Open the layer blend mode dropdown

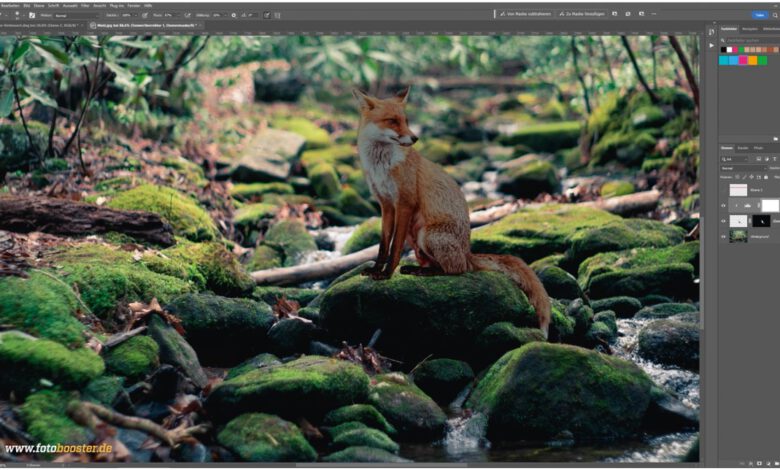point(740,168)
